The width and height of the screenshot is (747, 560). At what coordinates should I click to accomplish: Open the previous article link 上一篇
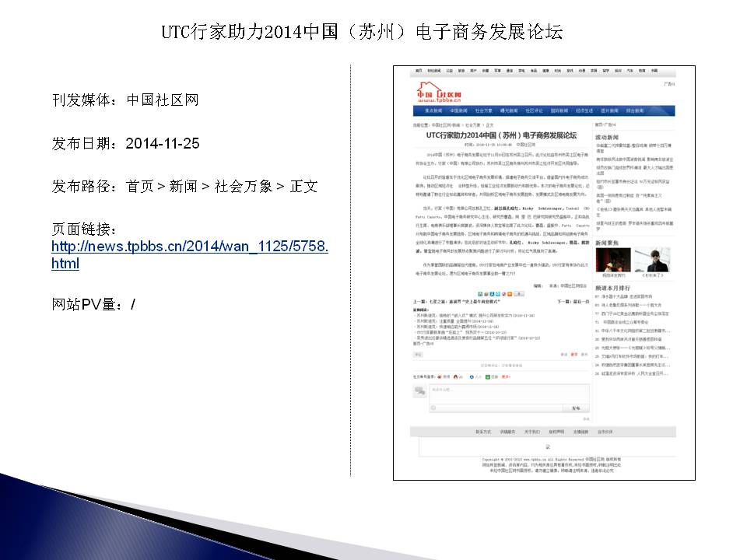457,302
